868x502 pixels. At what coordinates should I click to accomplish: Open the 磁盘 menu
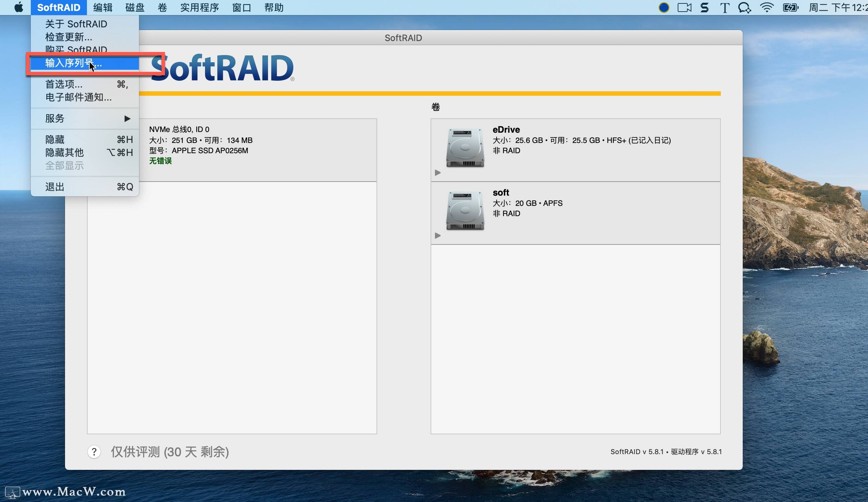click(x=135, y=7)
